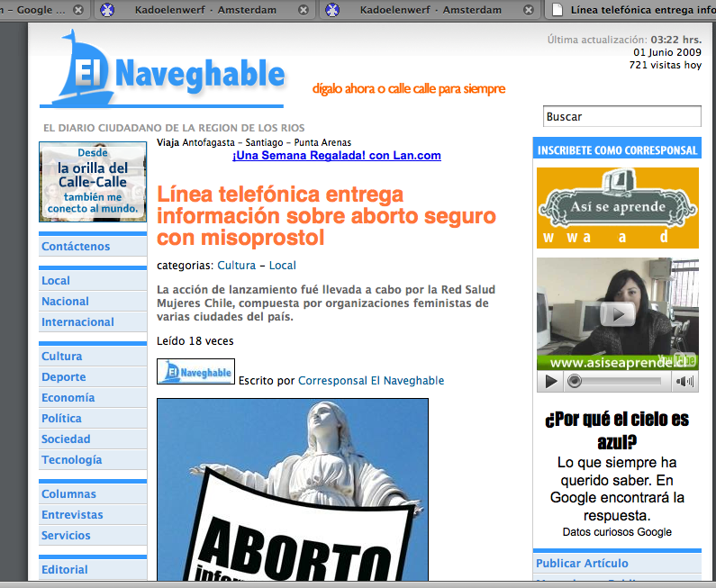The width and height of the screenshot is (716, 588).
Task: Click the video seek slider knob
Action: coord(573,382)
